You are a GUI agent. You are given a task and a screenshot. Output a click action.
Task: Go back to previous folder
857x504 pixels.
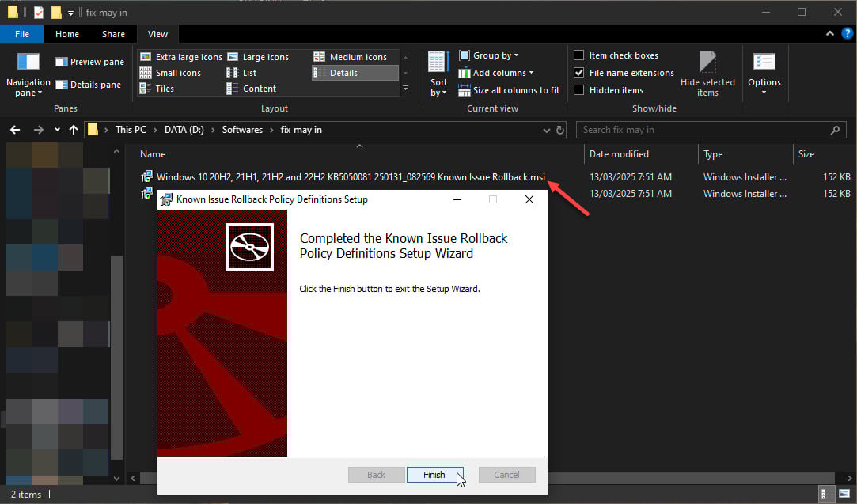click(15, 130)
